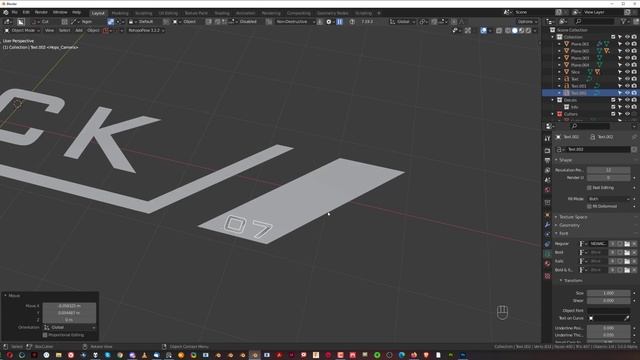This screenshot has height=360, width=640.
Task: Hide Text.002 in viewport via eye icon
Action: click(x=627, y=93)
